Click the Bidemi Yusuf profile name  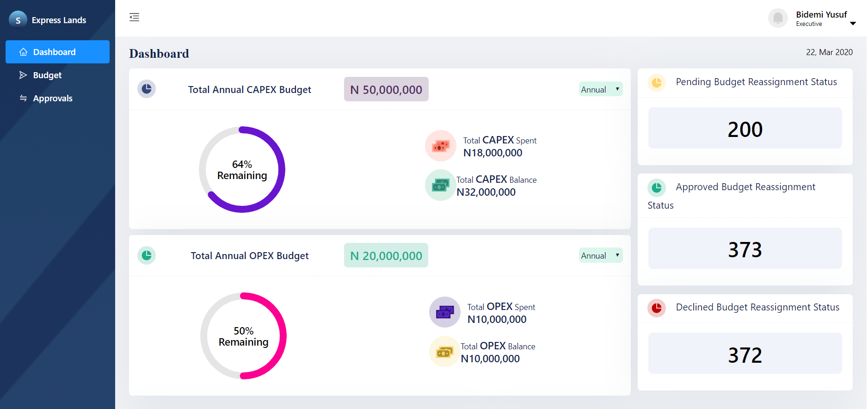[821, 14]
